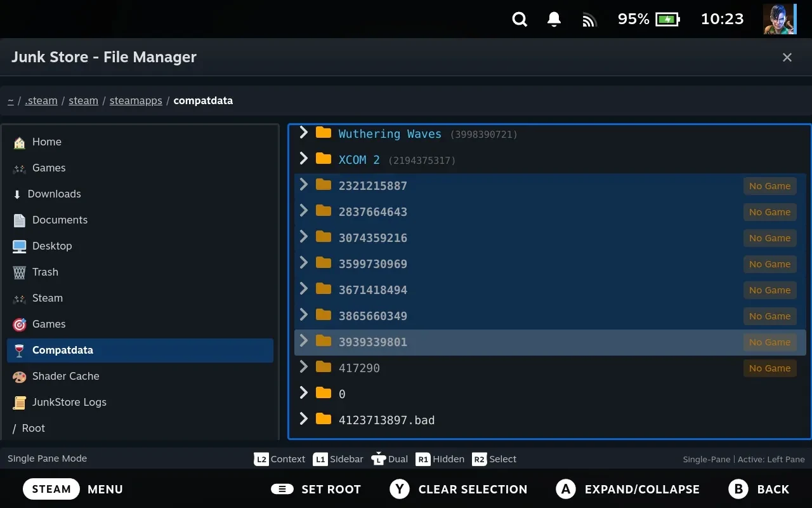The width and height of the screenshot is (812, 508).
Task: Click the Shader Cache palette icon
Action: (20, 377)
